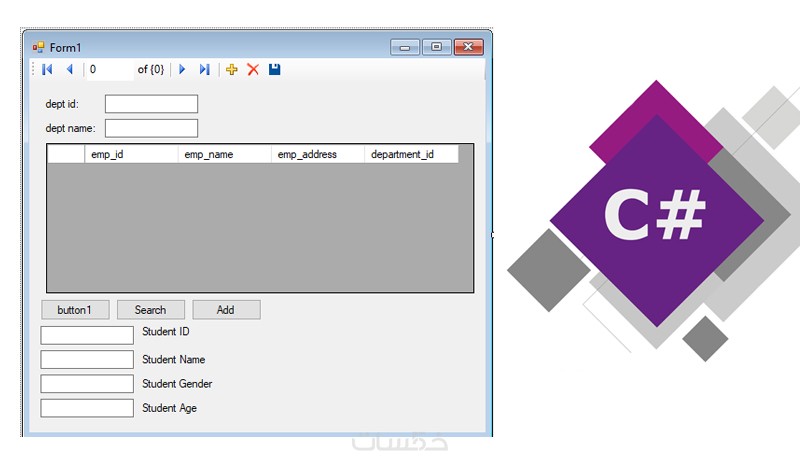Image resolution: width=800 pixels, height=460 pixels.
Task: Focus the Student Name text box
Action: coord(87,360)
